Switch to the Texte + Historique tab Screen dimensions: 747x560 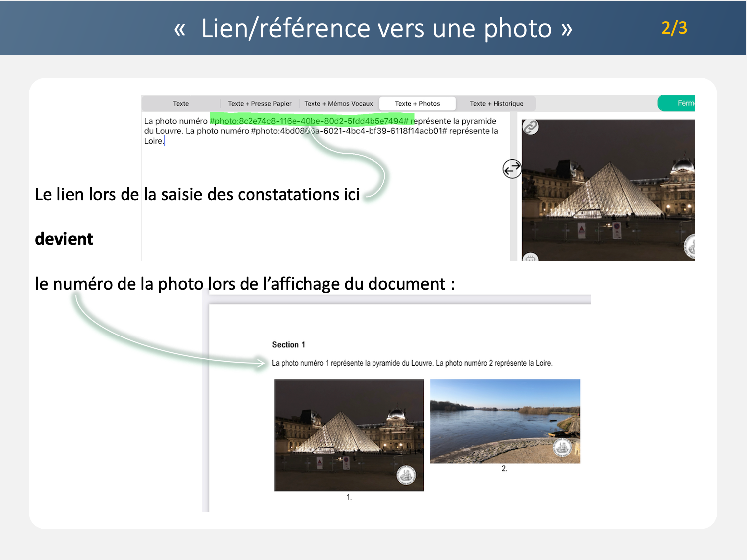pos(497,104)
